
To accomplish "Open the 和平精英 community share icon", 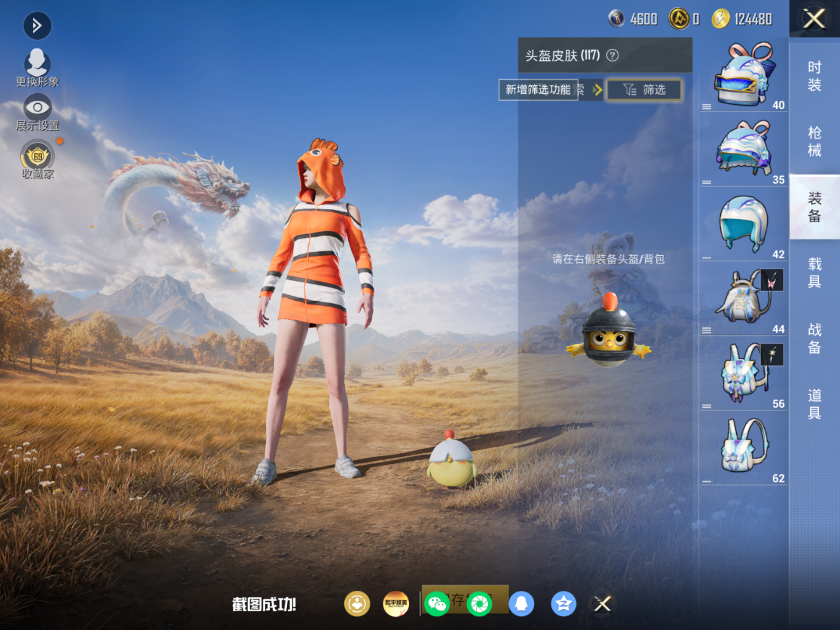I will pyautogui.click(x=396, y=604).
